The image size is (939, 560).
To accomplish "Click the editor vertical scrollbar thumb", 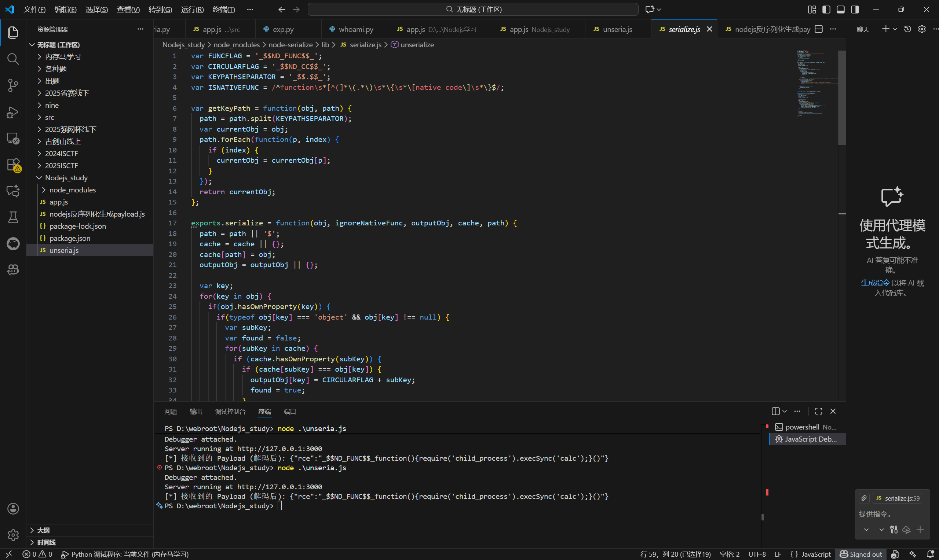I will coord(841,97).
